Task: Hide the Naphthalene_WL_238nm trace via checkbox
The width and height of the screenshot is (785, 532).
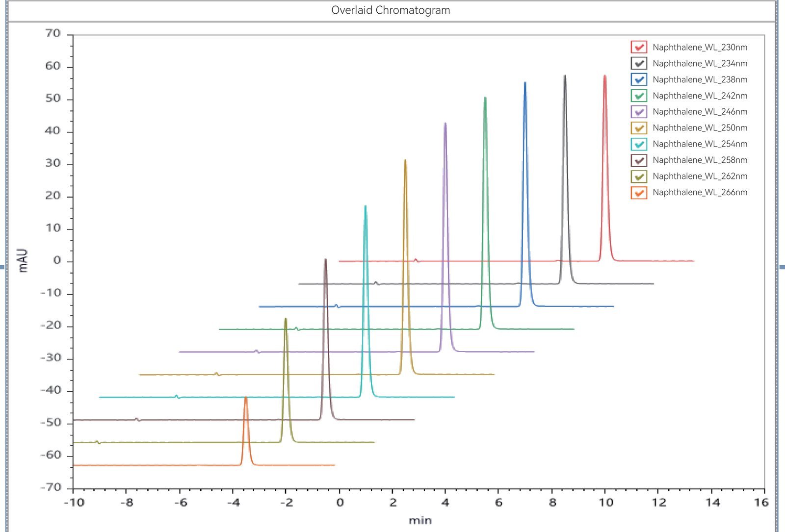Action: [x=639, y=79]
